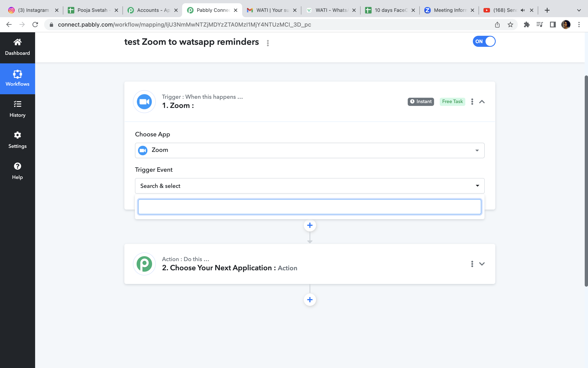
Task: Reload the current page
Action: pos(35,25)
